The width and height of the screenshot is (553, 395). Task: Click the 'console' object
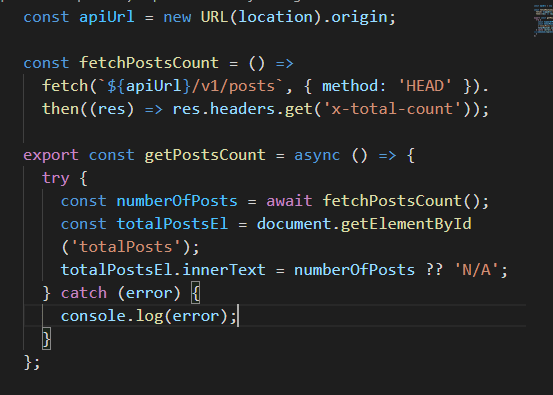coord(93,316)
